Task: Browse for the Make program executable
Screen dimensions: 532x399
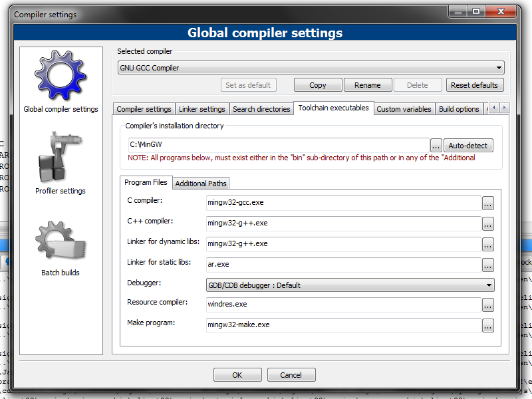Action: tap(487, 326)
